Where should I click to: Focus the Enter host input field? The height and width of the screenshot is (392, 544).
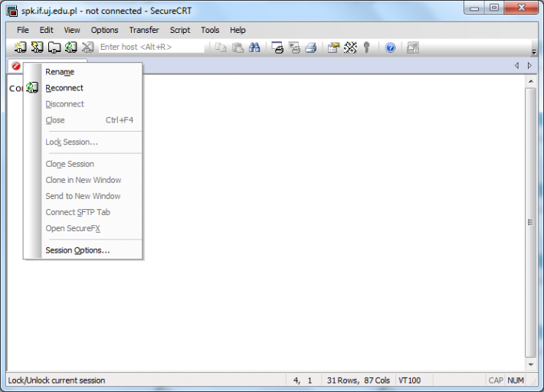(152, 47)
